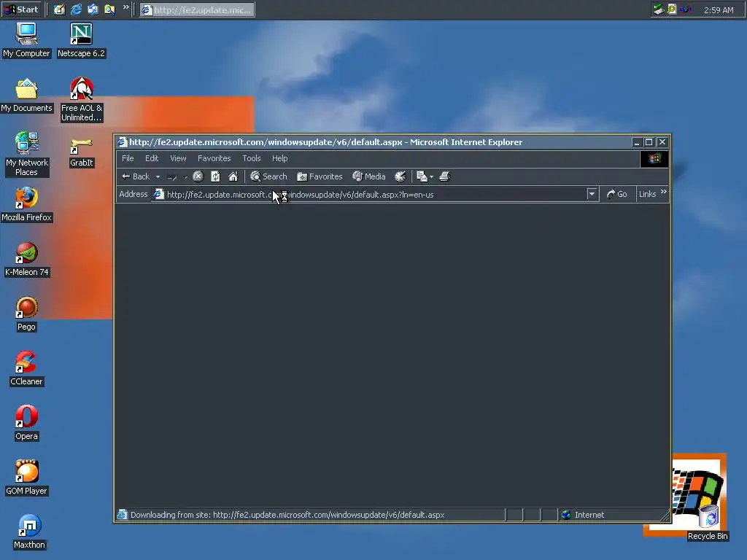
Task: Click the Forward arrow button
Action: pos(172,177)
